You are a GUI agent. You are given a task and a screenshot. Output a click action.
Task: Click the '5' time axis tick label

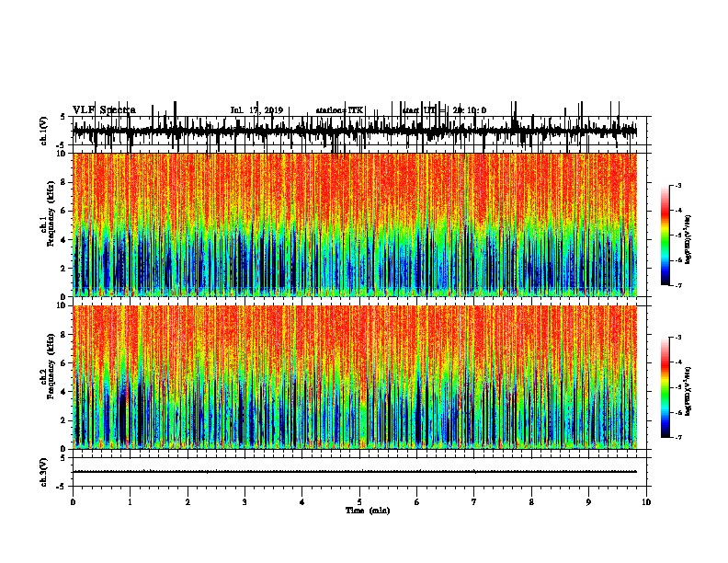359,502
